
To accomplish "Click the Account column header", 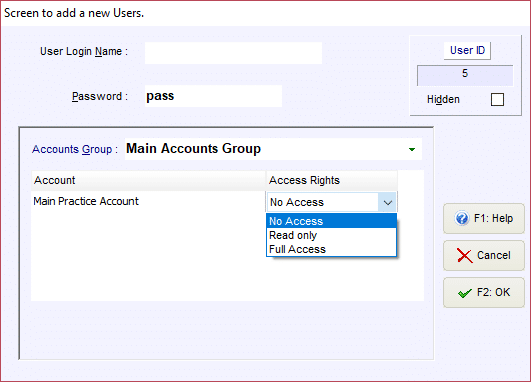I will pyautogui.click(x=148, y=181).
